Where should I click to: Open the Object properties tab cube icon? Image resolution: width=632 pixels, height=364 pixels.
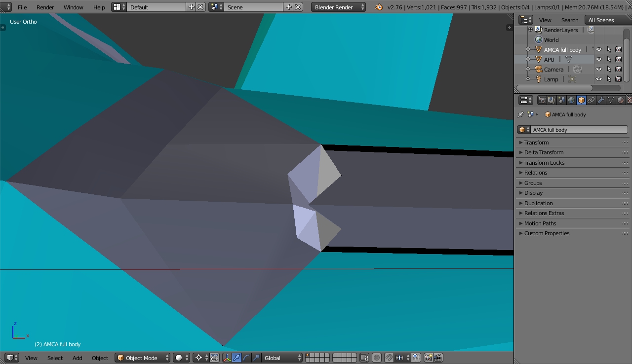click(x=581, y=100)
